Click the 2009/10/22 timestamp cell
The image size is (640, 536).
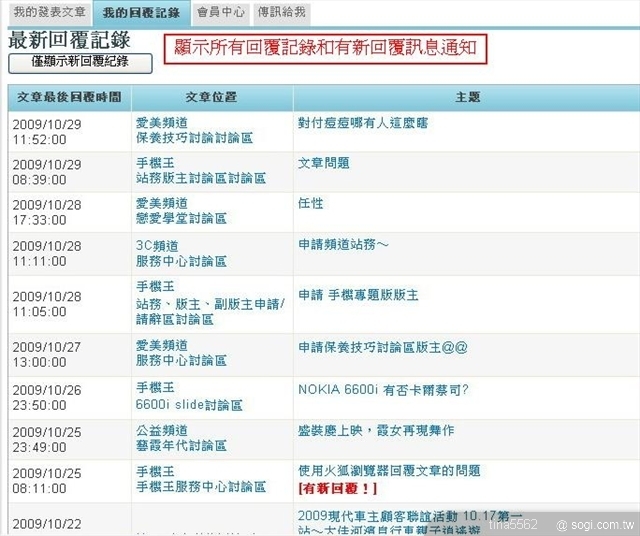pos(47,524)
